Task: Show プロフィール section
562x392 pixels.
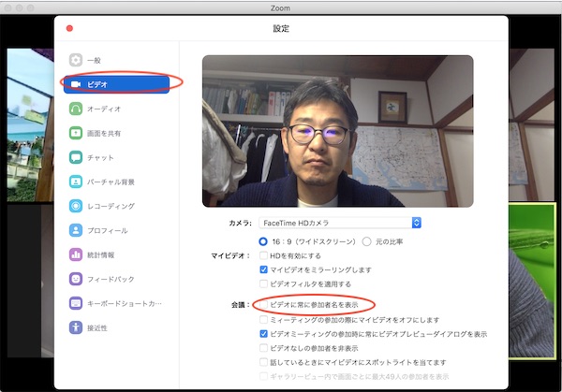Action: [108, 230]
